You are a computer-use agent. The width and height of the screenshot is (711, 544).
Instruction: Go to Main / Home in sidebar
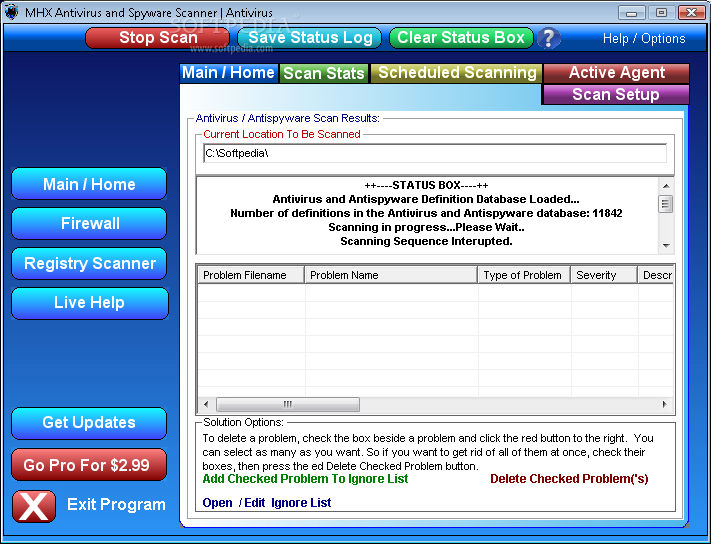(x=89, y=184)
